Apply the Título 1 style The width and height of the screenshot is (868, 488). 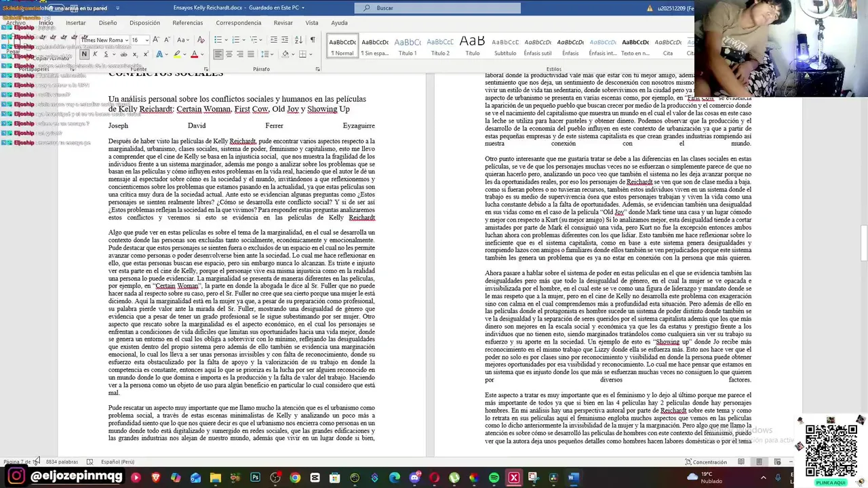pos(408,46)
